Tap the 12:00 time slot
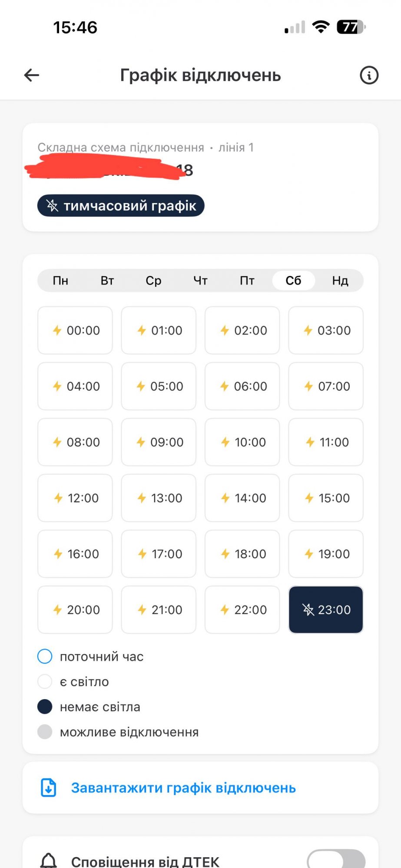 [x=75, y=498]
